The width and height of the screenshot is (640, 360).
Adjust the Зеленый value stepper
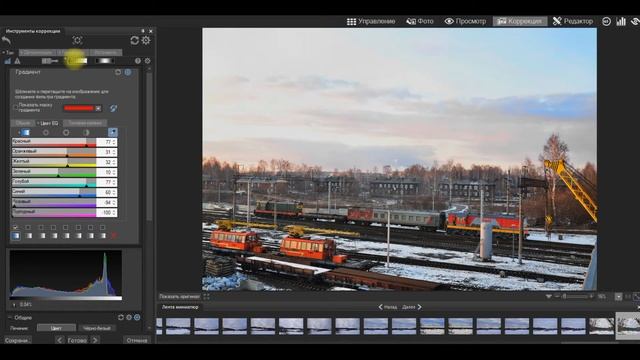pos(115,172)
